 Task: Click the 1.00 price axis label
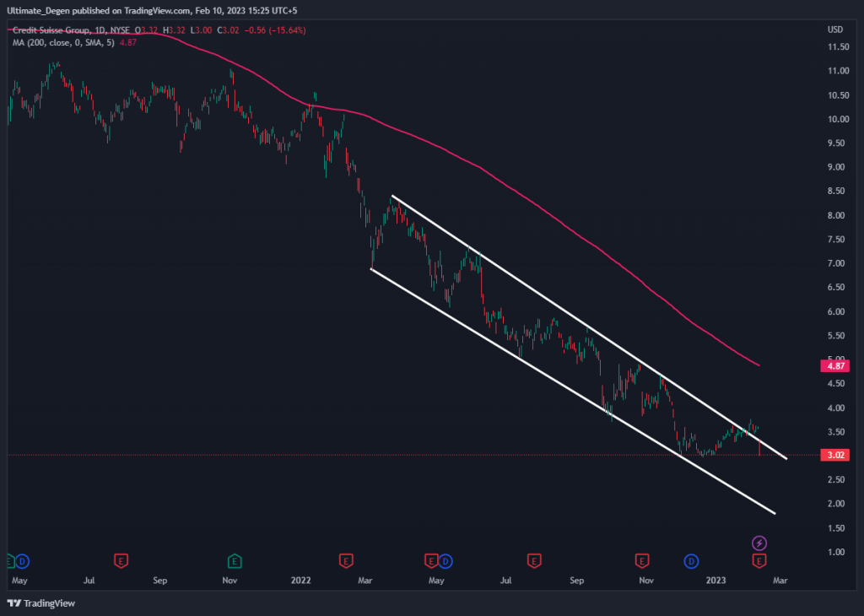point(836,552)
